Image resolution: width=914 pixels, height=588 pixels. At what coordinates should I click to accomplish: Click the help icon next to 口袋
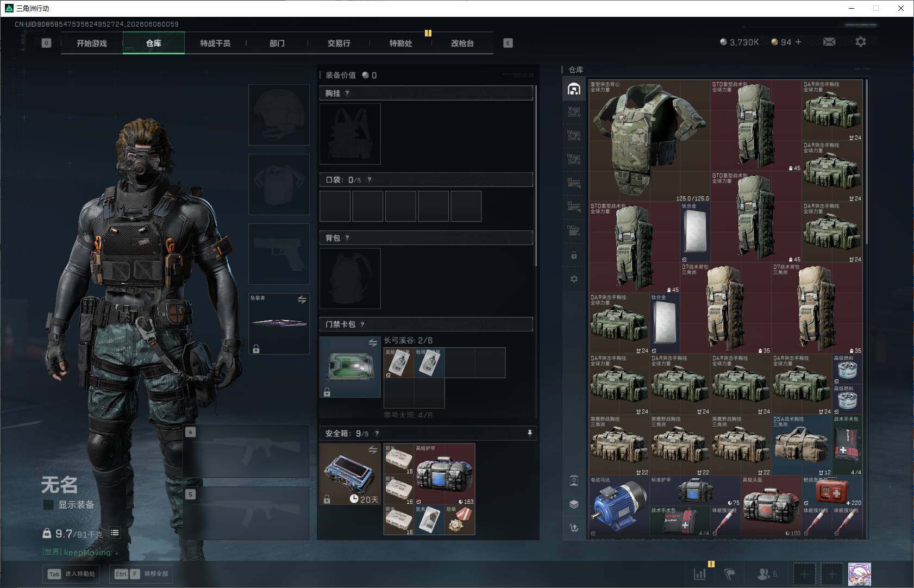tap(370, 180)
